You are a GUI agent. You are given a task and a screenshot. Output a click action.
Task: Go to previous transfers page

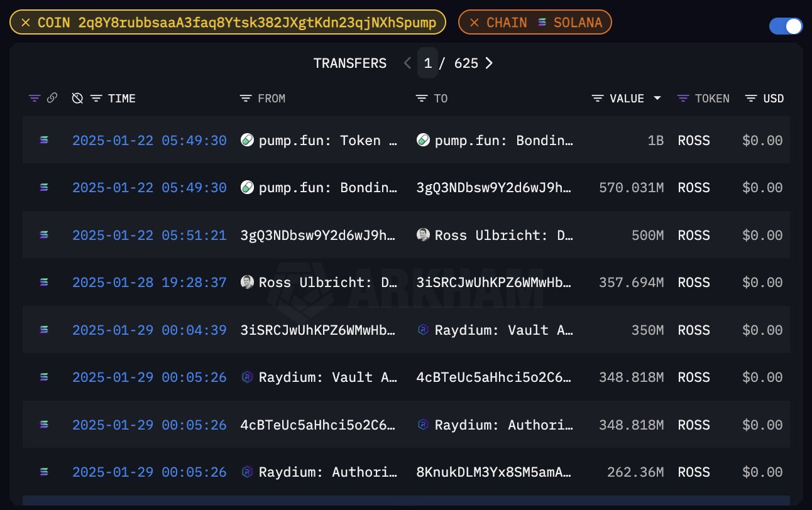[x=407, y=63]
